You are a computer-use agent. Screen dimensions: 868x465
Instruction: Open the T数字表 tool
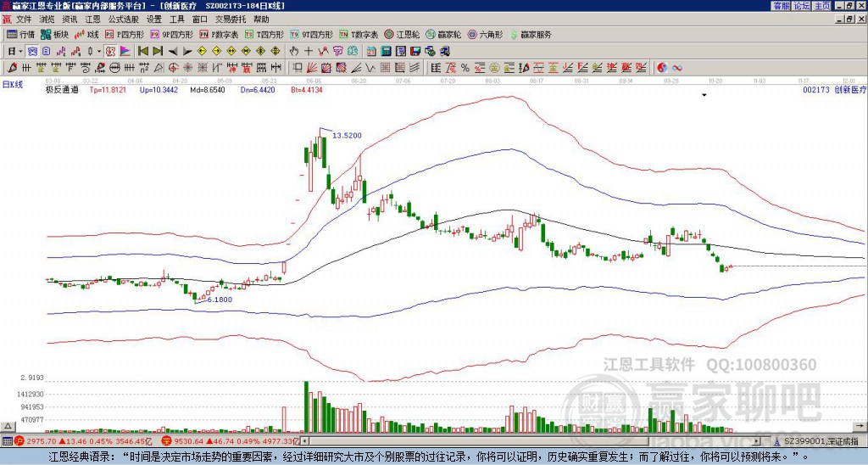[359, 34]
